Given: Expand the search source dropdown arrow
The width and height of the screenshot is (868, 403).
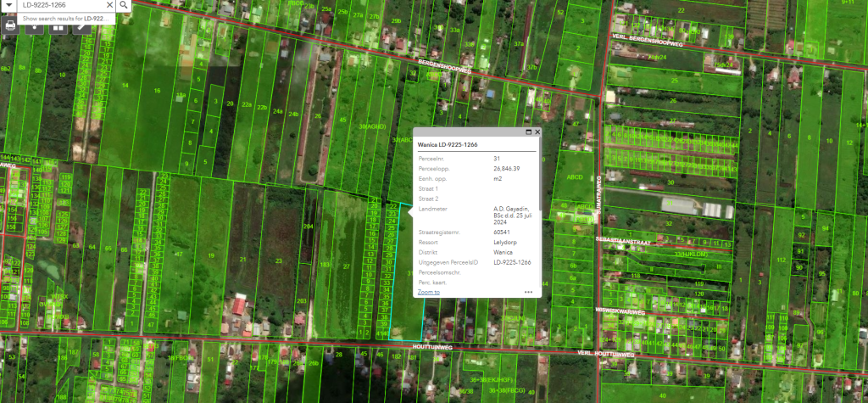Looking at the screenshot, I should pos(8,5).
